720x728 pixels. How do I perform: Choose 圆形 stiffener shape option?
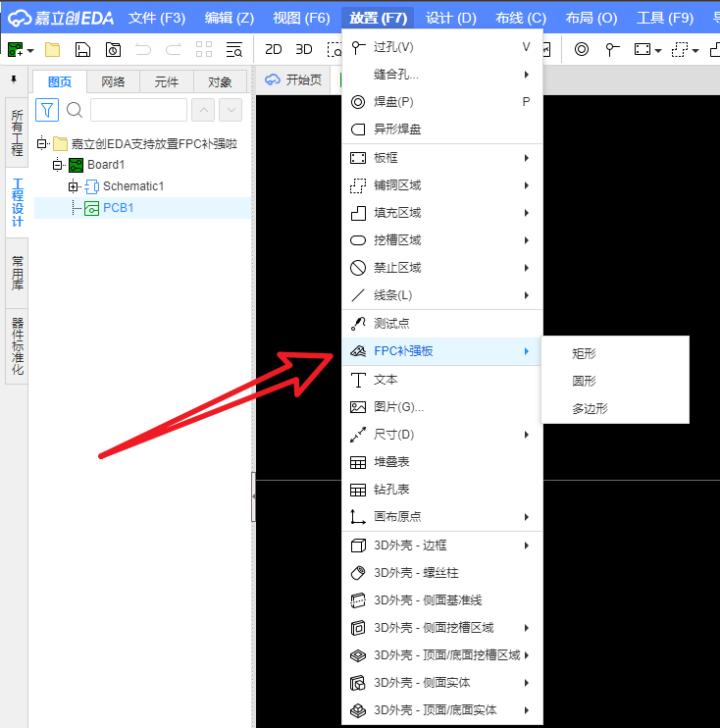point(585,381)
